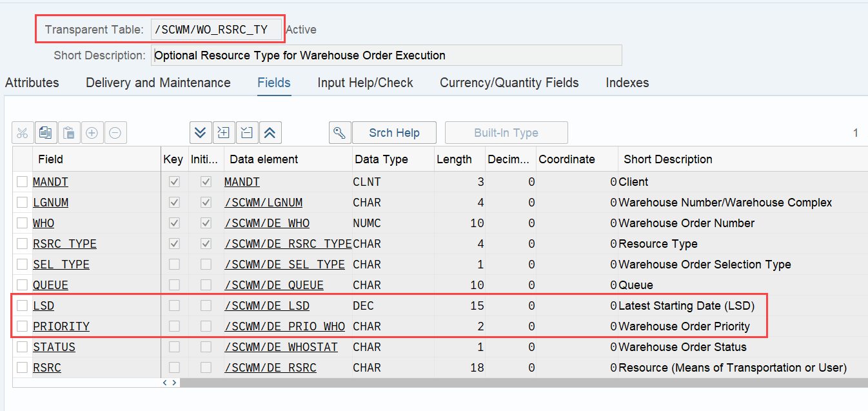Screen dimensions: 868x411
Task: Switch to the Indexes tab
Action: tap(627, 83)
